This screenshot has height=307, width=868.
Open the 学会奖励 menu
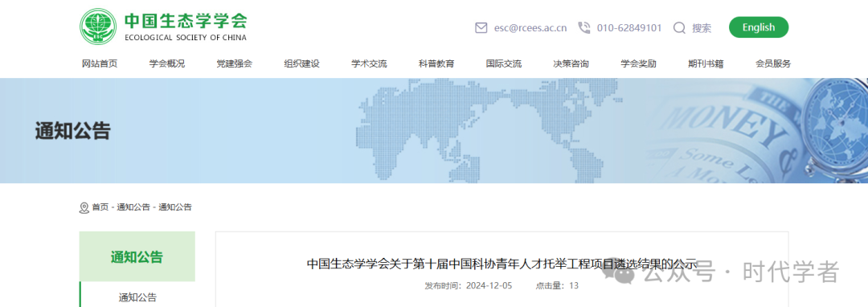point(638,63)
